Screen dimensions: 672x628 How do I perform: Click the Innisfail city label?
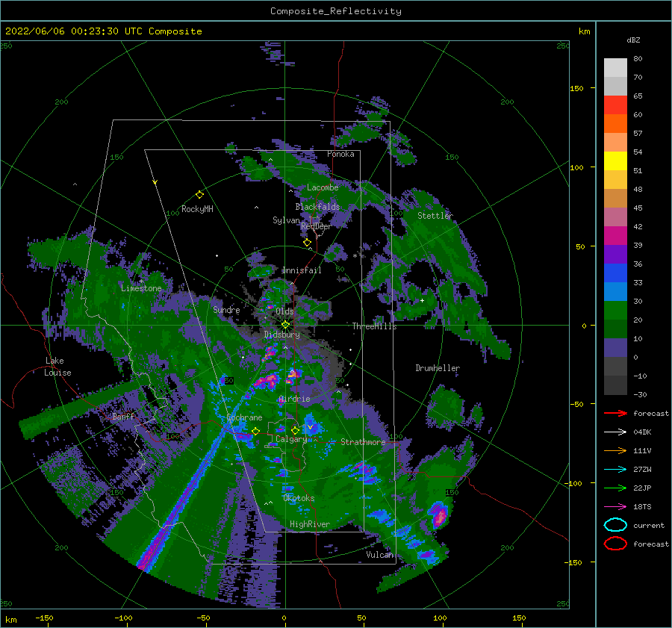pyautogui.click(x=302, y=270)
